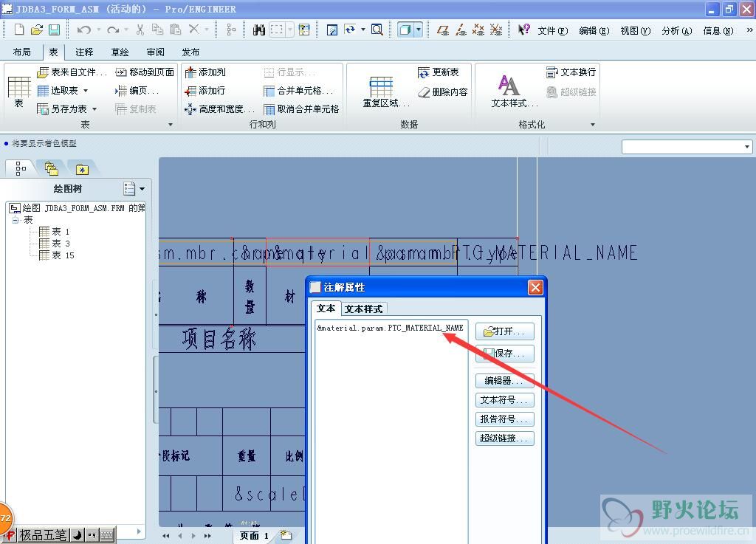Click the Cut scissors icon
The image size is (756, 544).
coord(140,30)
